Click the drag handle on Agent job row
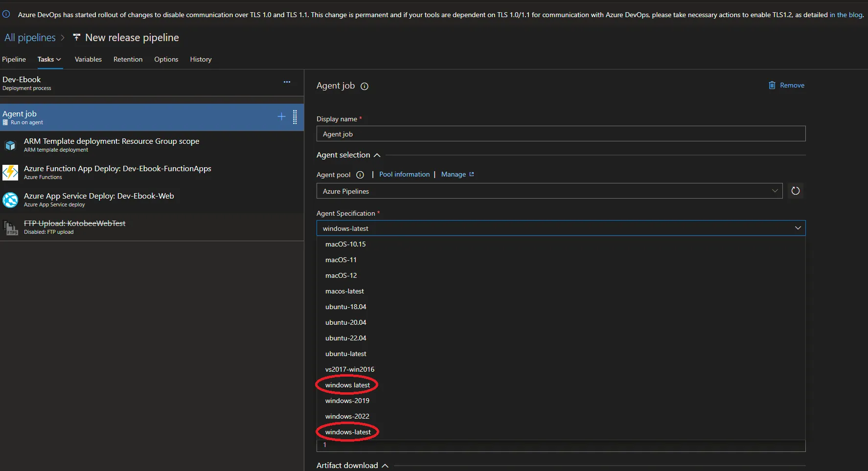Screen dimensions: 868x471 (295, 117)
